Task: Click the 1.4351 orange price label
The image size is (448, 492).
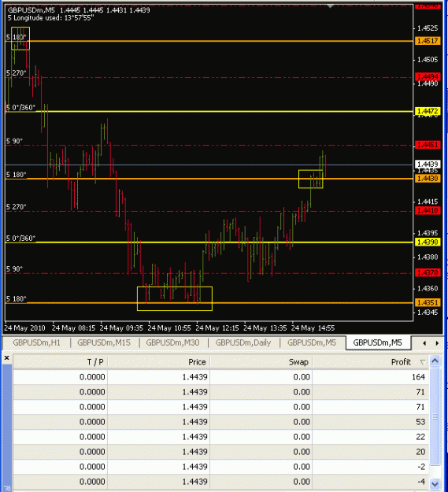Action: coord(428,303)
